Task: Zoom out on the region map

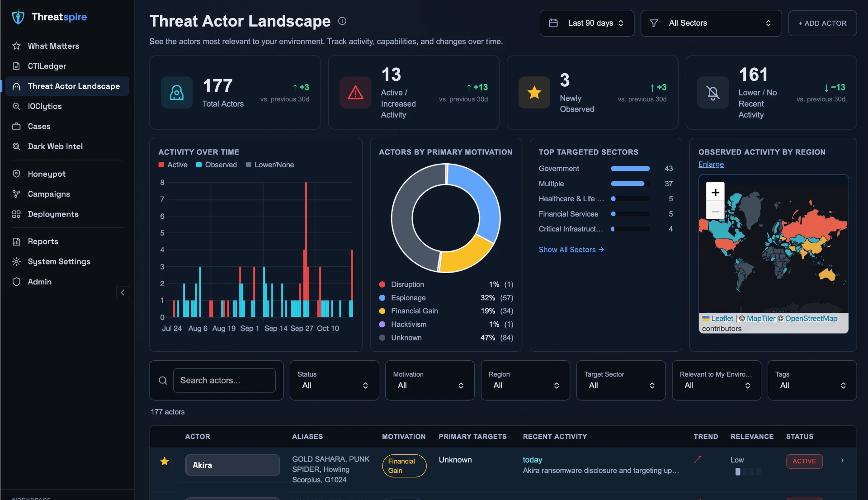Action: (715, 211)
